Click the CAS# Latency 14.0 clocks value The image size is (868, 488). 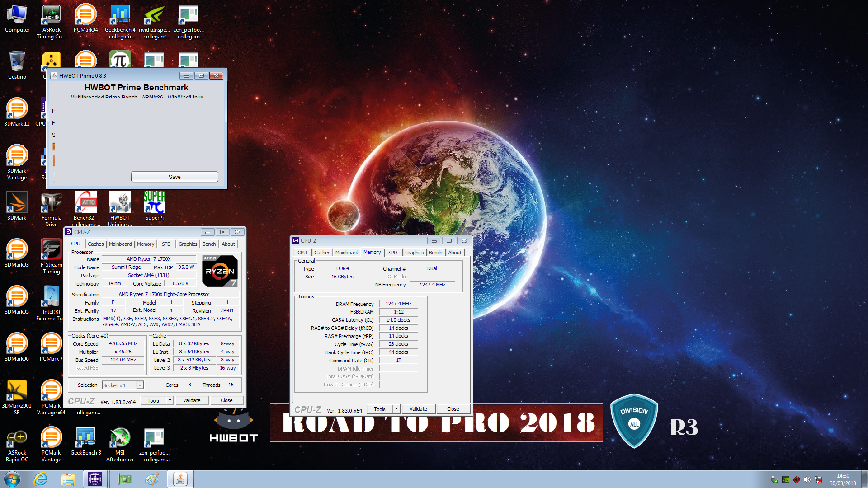point(398,320)
